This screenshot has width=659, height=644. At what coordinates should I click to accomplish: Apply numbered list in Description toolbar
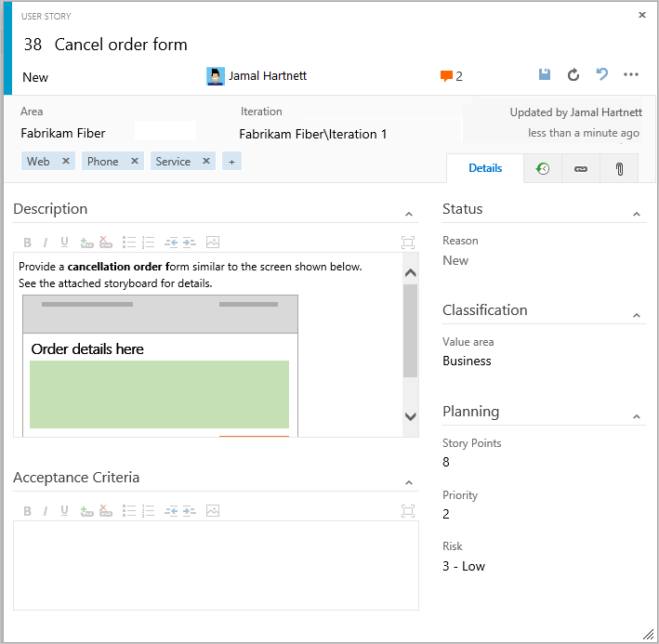click(x=148, y=243)
